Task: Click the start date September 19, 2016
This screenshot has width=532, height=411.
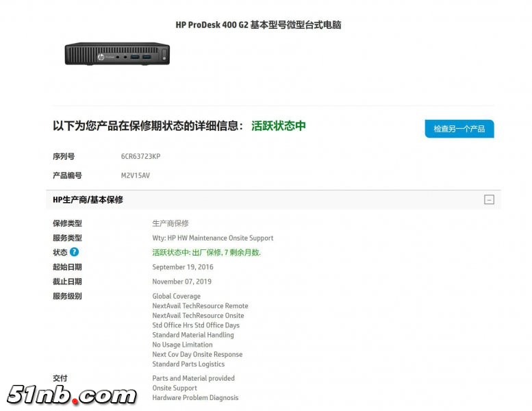Action: tap(183, 266)
